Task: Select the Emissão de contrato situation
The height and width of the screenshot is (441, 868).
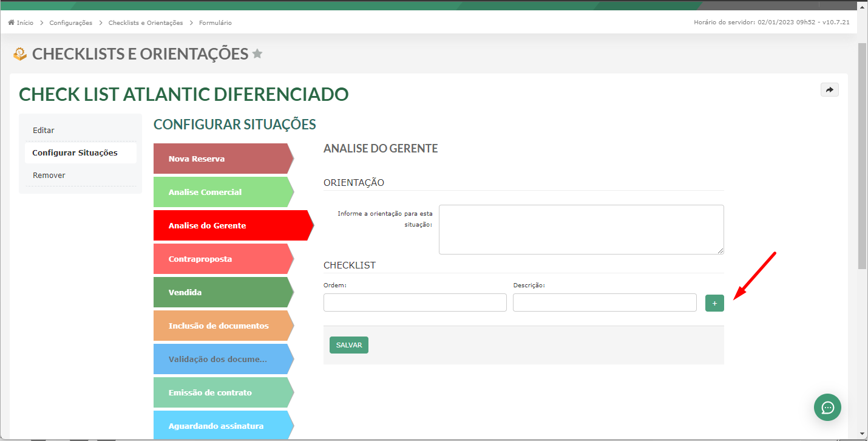Action: coord(223,392)
